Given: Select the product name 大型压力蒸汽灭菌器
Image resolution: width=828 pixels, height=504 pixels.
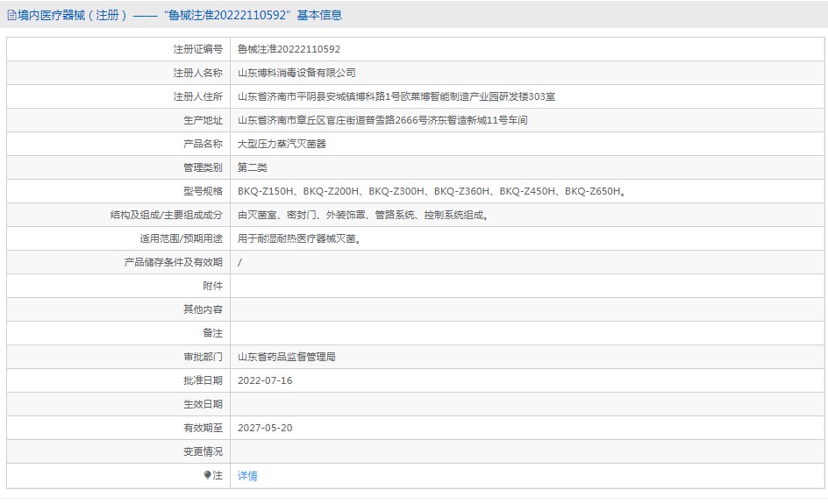Looking at the screenshot, I should (282, 144).
